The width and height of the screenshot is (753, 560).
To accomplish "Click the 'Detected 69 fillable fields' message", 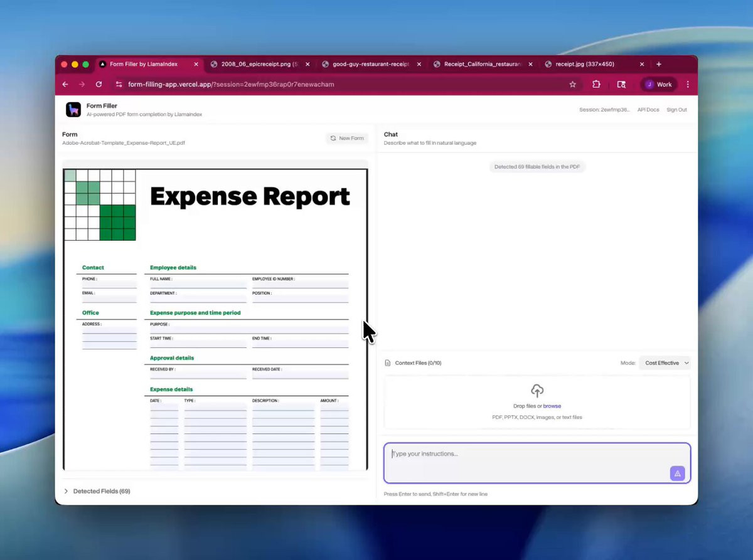I will coord(537,167).
